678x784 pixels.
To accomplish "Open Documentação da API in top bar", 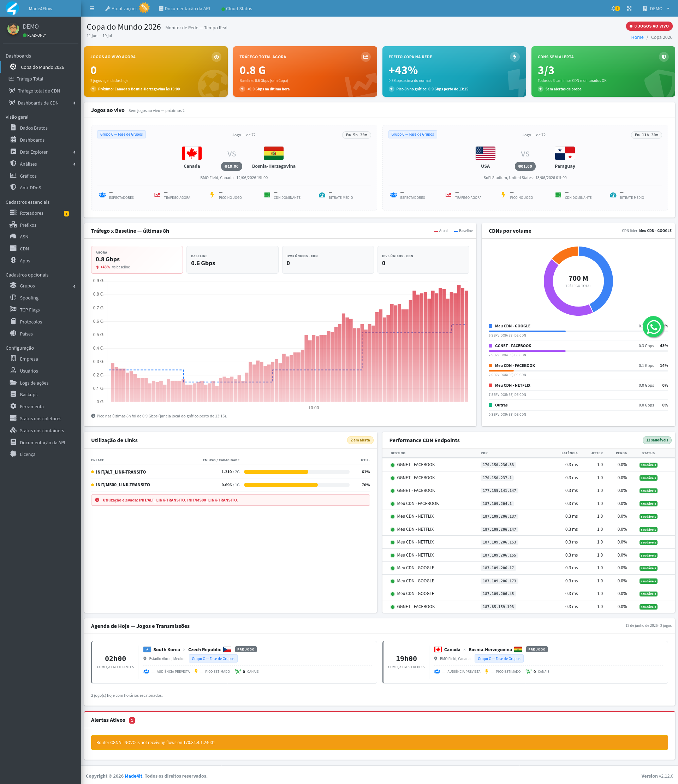I will pyautogui.click(x=184, y=8).
